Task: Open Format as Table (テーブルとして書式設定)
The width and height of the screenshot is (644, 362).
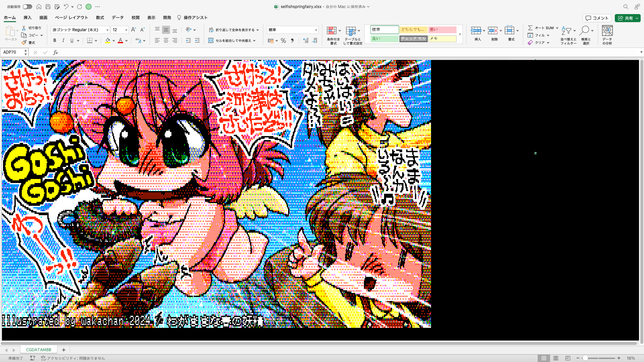Action: pyautogui.click(x=353, y=35)
